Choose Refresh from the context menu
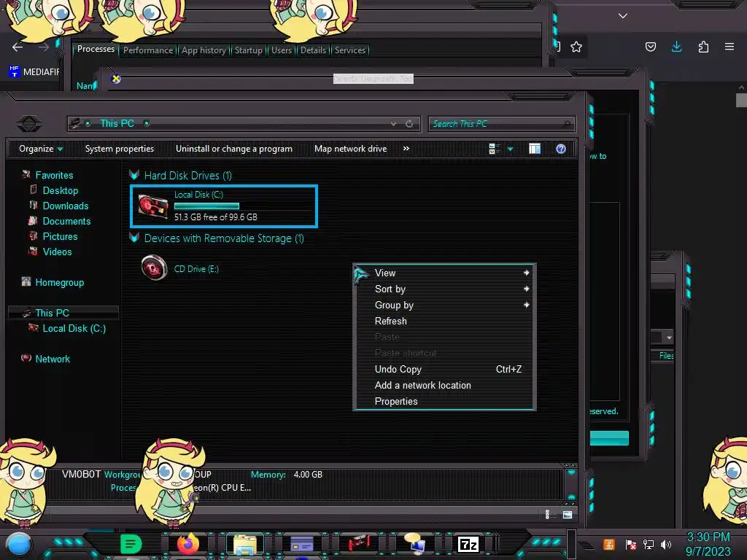Viewport: 747px width, 560px height. pos(444,321)
